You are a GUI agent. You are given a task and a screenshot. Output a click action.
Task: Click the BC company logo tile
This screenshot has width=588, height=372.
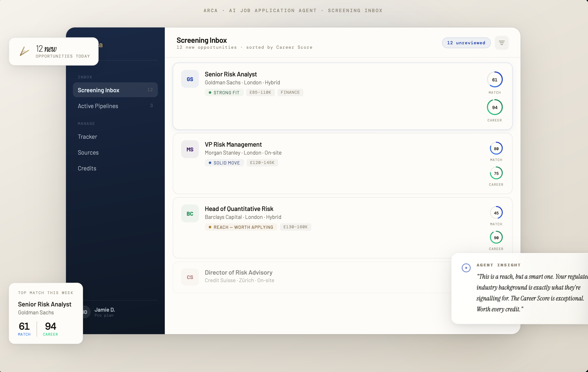tap(190, 213)
